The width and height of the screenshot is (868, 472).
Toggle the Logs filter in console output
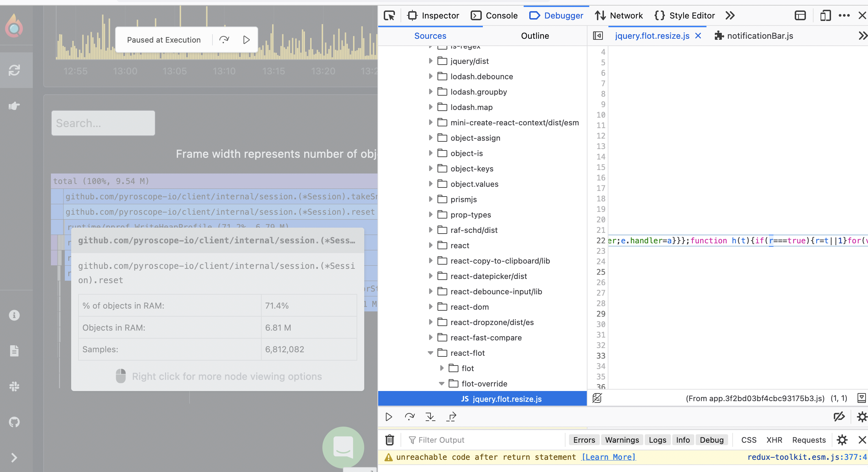(657, 440)
